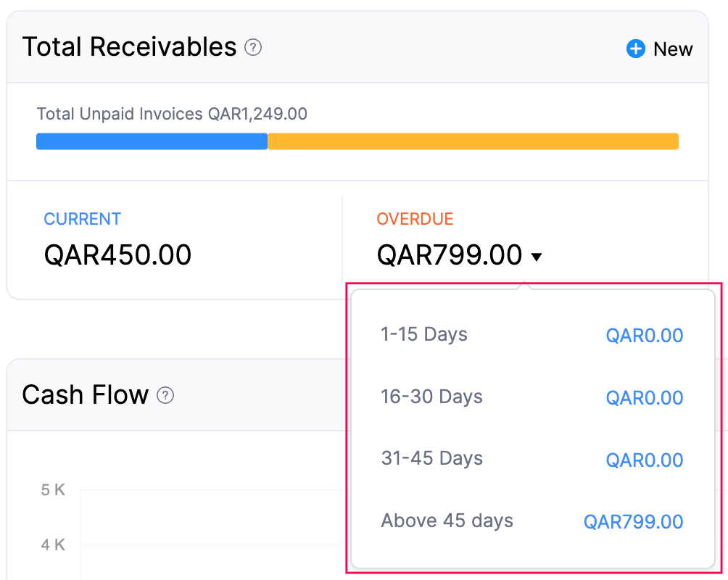Click the CURRENT section label

[x=82, y=219]
